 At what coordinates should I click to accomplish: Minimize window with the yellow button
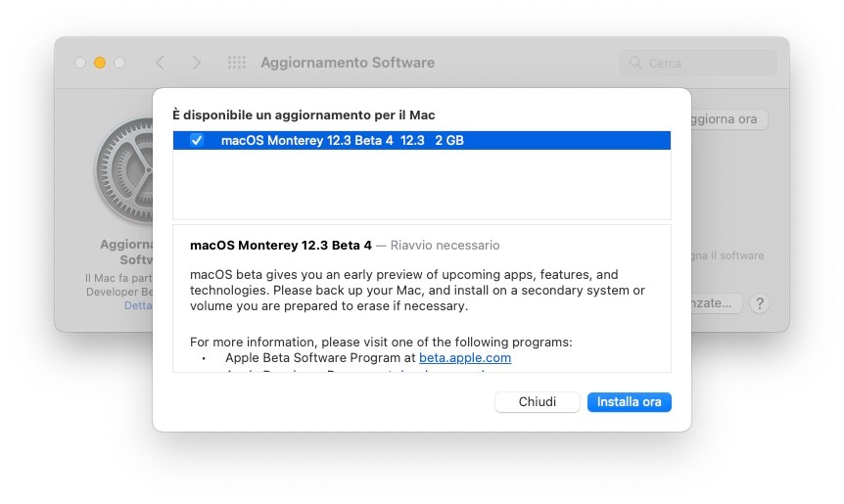(100, 63)
